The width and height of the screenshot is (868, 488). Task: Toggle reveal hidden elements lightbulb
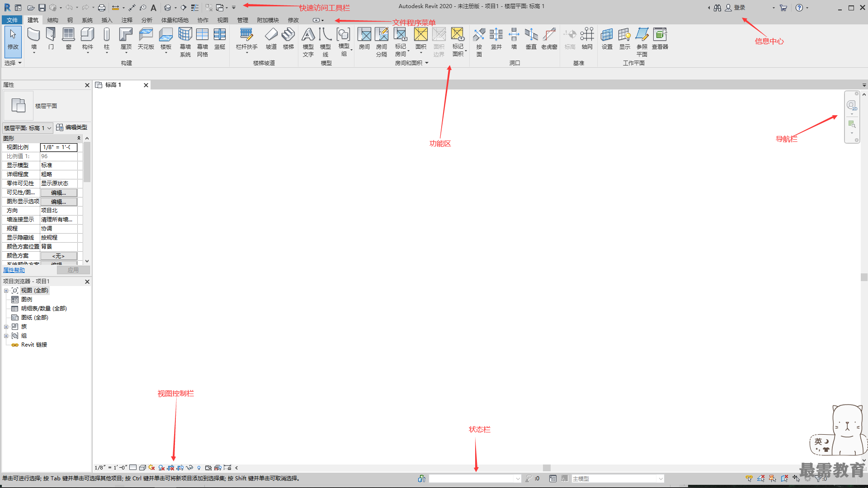coord(199,468)
